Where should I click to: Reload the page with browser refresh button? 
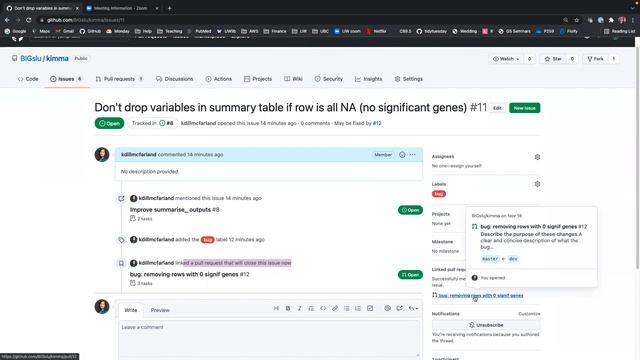[29, 20]
